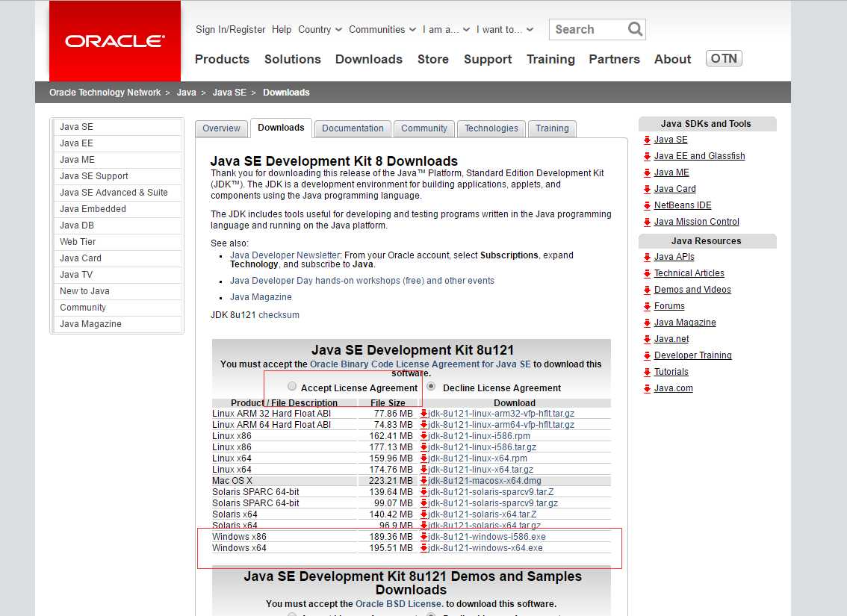Click download icon for jdk-8u121-linux-i586.rpm

[x=424, y=436]
